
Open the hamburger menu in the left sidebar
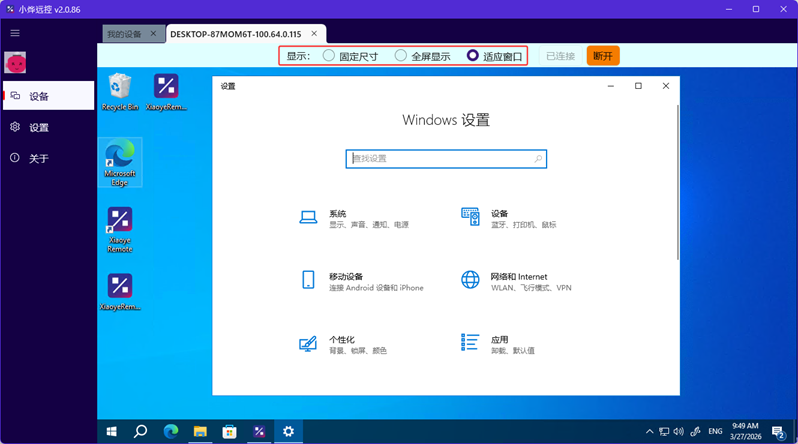[14, 33]
